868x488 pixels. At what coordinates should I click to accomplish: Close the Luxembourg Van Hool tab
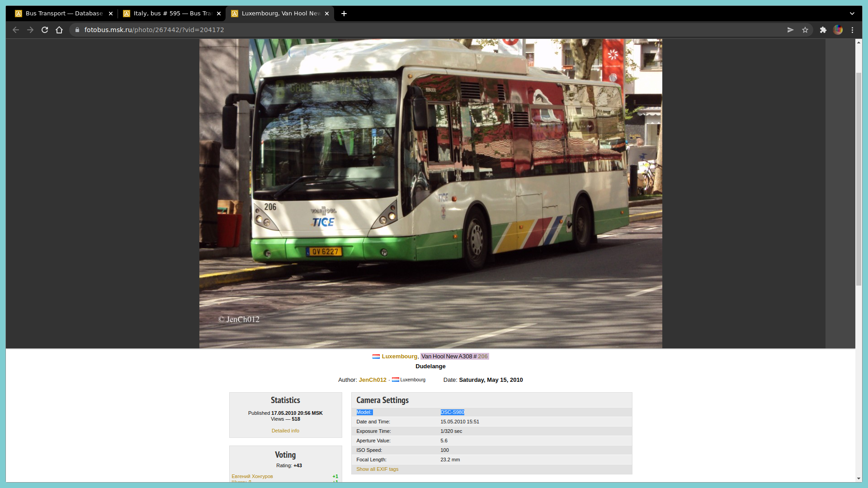pyautogui.click(x=327, y=14)
